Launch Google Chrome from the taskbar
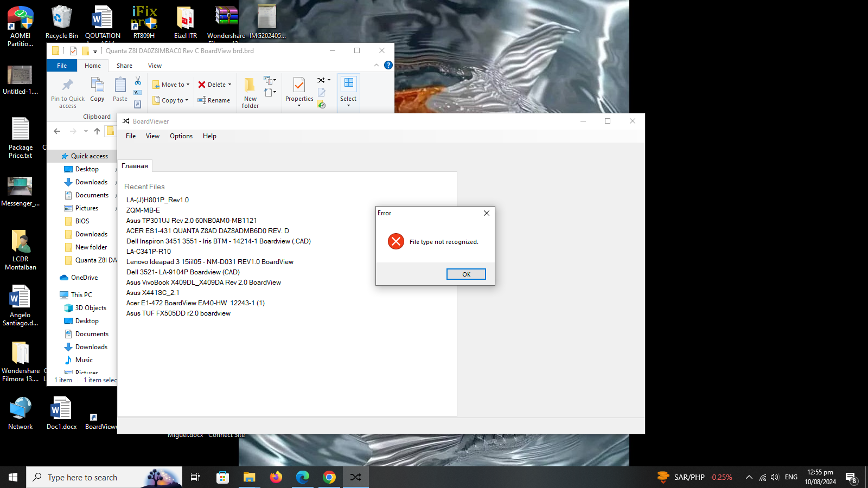 [x=329, y=477]
